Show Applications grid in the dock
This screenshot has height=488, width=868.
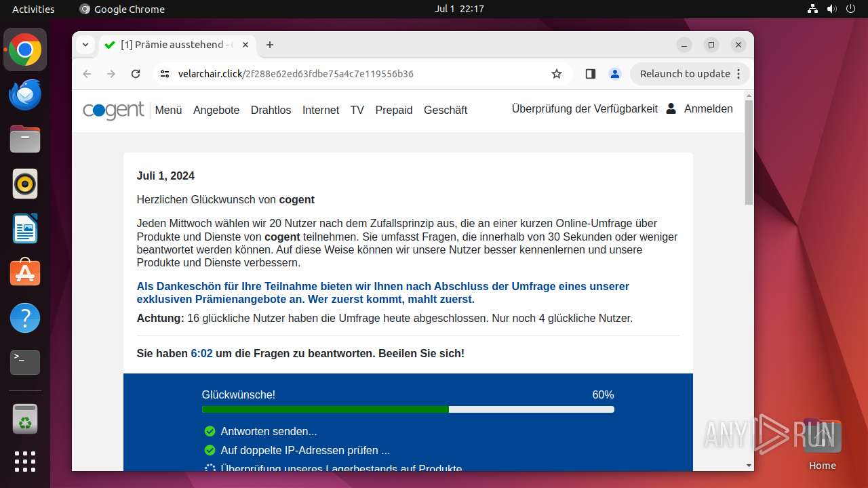(25, 462)
